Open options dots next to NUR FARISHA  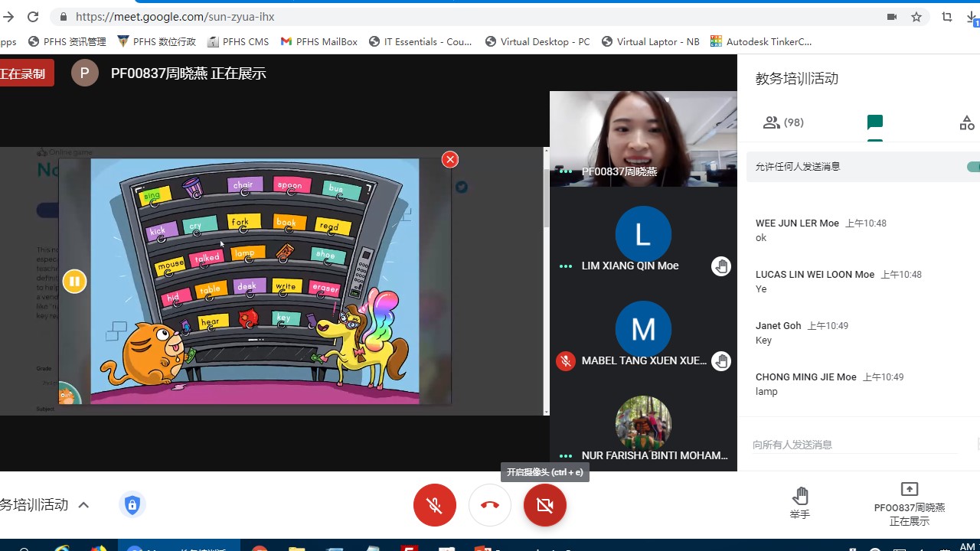click(566, 455)
